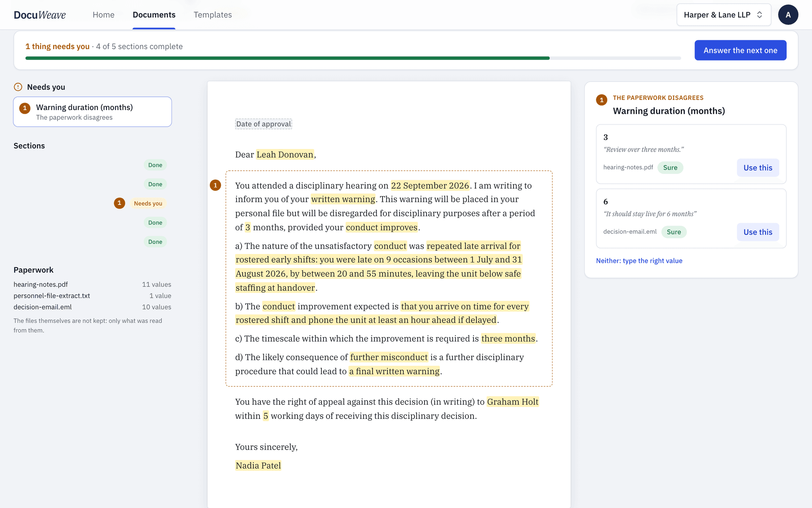Screen dimensions: 812x508
Task: Click the highlighted 5 before working days
Action: 266,416
